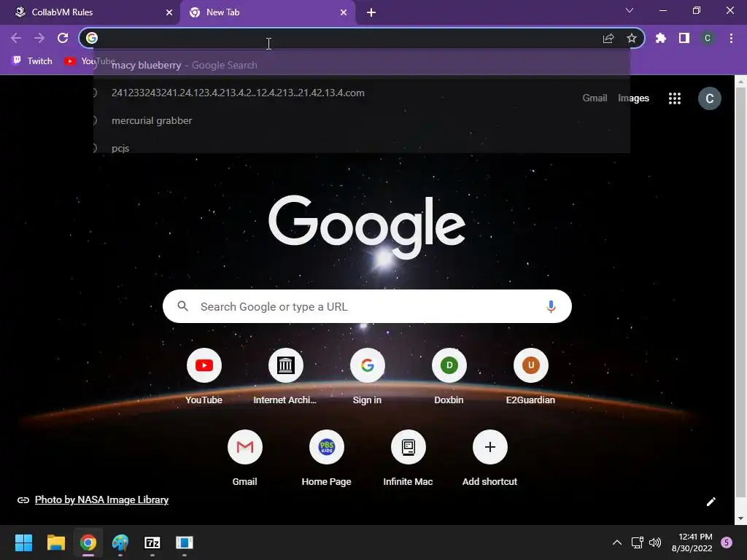Follow 'Photo by NASA Image Library' link
This screenshot has height=560, width=747.
point(101,499)
